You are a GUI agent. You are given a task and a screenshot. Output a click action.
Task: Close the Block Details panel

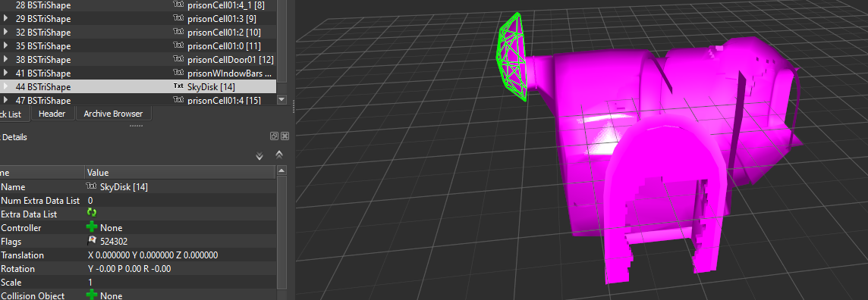(x=285, y=136)
